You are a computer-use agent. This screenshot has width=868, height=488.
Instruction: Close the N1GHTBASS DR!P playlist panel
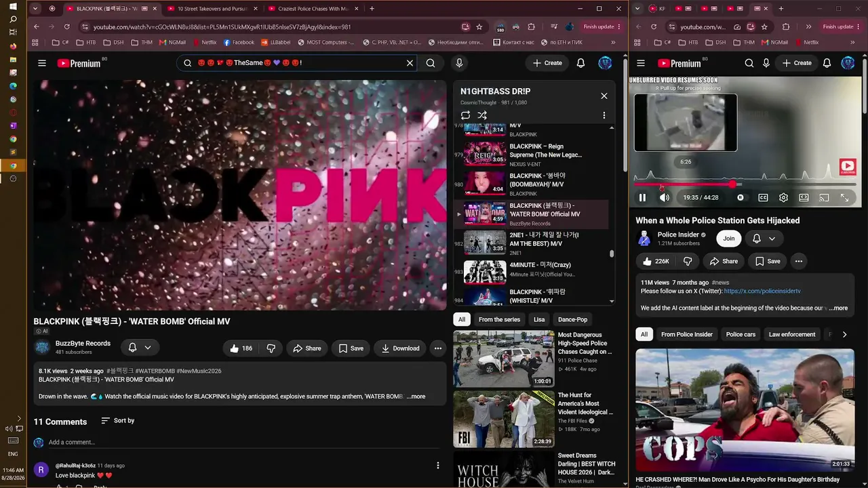pos(604,96)
